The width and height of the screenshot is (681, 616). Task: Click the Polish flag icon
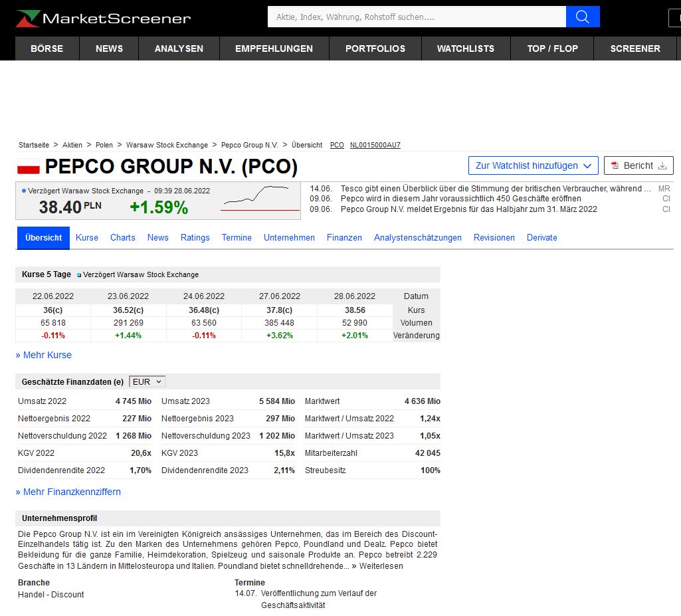(x=28, y=167)
